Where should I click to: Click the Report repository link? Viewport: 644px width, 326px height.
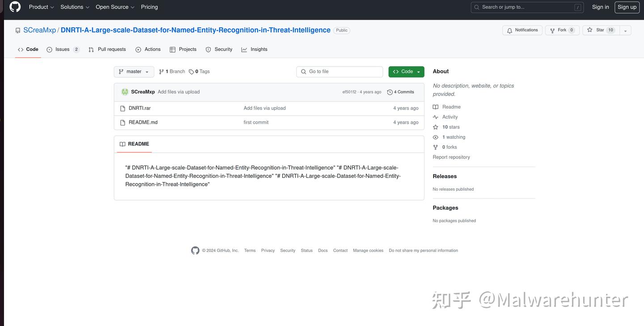(x=451, y=157)
